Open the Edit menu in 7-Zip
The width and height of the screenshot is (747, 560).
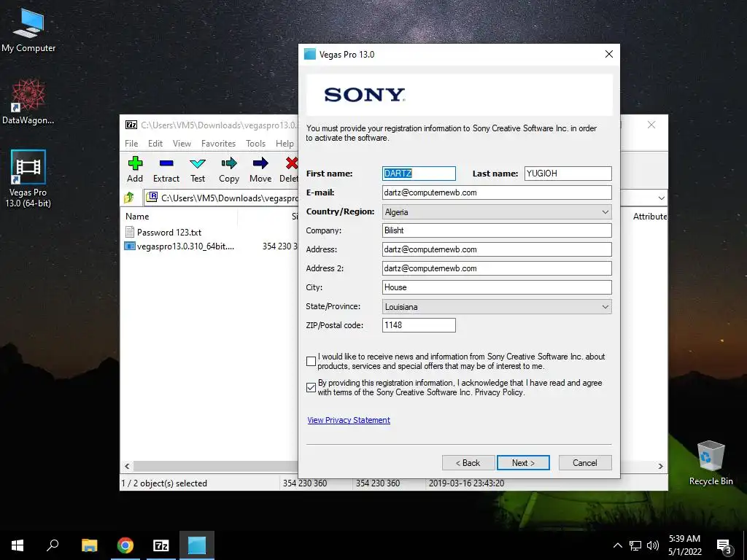pyautogui.click(x=155, y=144)
